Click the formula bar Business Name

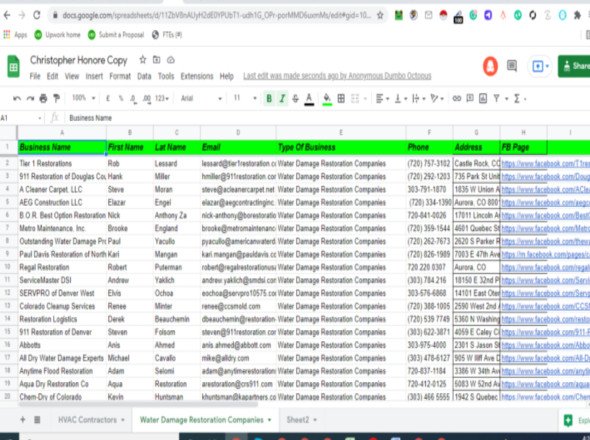point(90,118)
